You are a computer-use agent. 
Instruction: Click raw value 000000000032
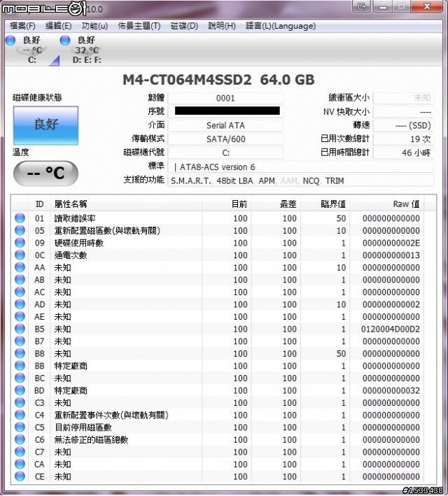pyautogui.click(x=391, y=390)
